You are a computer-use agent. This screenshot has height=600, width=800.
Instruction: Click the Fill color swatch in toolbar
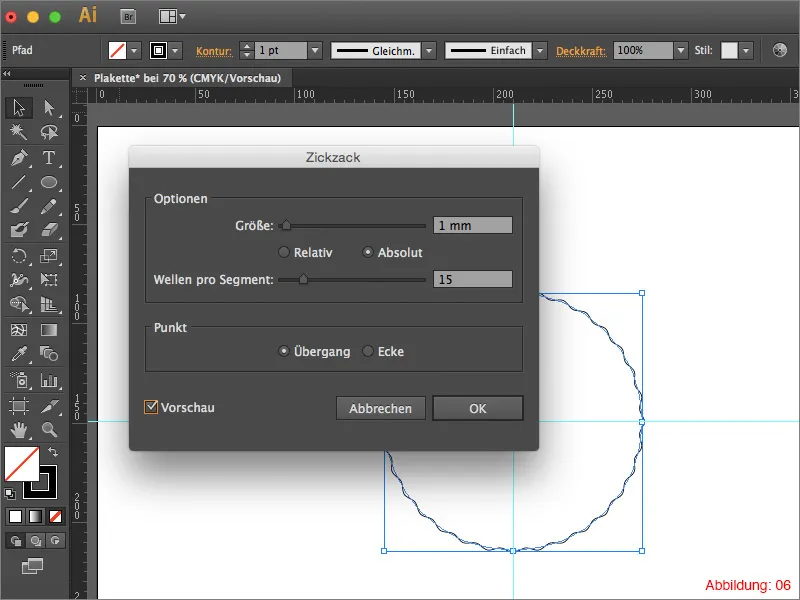click(x=22, y=464)
